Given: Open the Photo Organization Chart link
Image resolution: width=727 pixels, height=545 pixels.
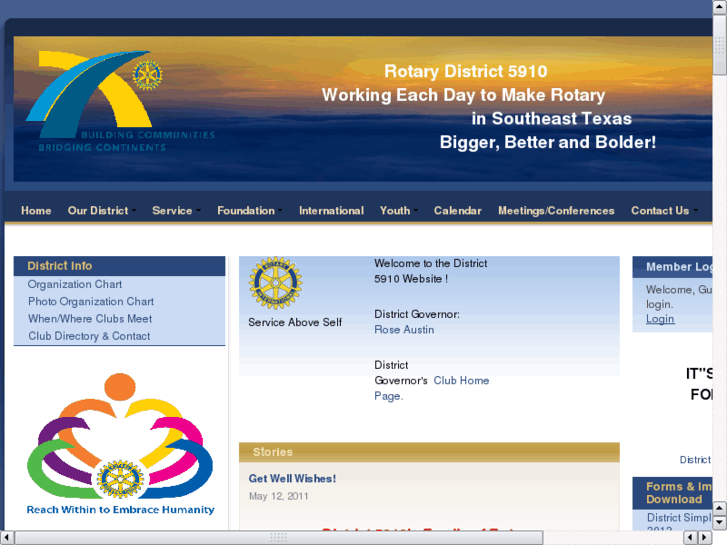Looking at the screenshot, I should point(91,301).
